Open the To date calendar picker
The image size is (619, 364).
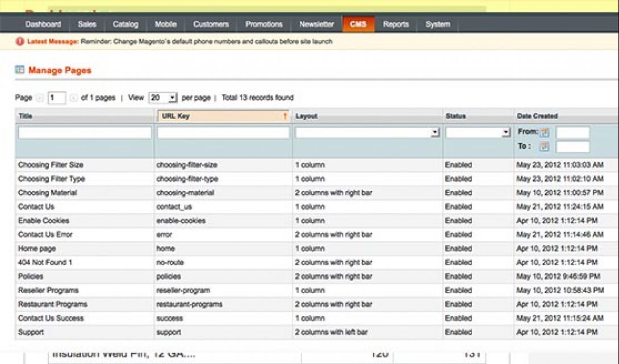pos(545,147)
